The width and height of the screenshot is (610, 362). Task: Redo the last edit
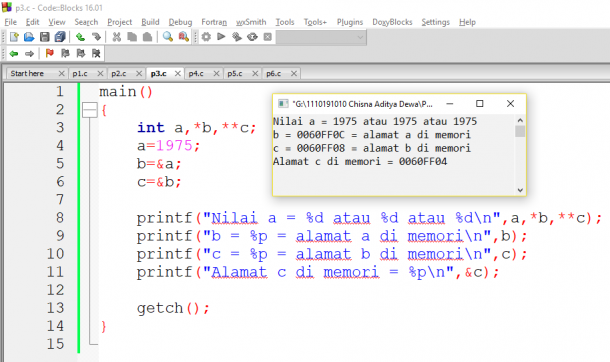point(96,37)
